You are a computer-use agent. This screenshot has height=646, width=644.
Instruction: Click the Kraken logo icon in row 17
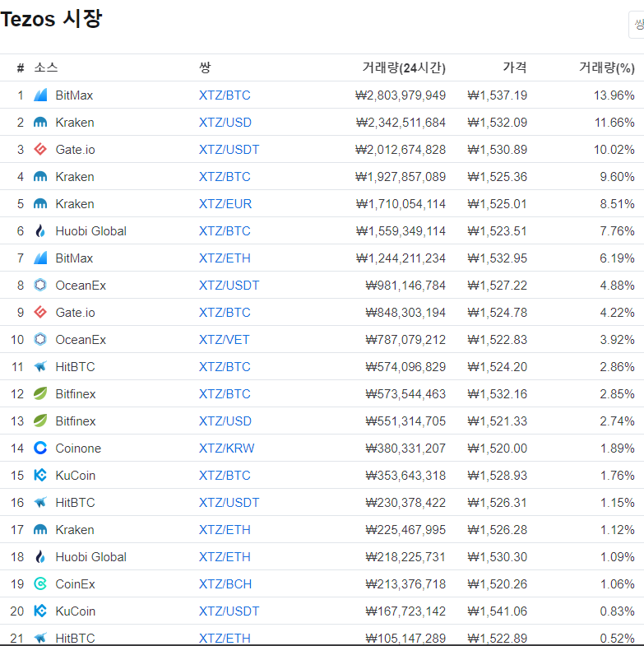[40, 530]
